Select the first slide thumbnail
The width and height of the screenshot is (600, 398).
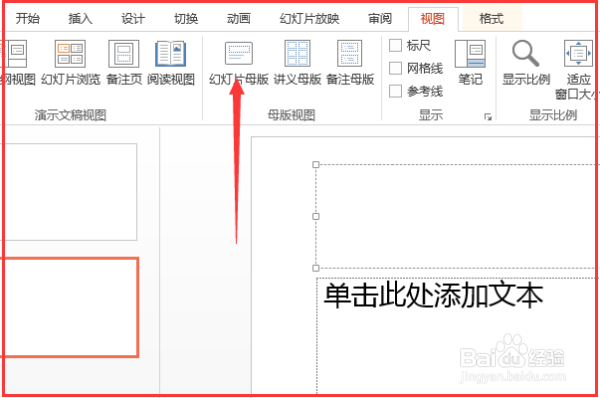click(x=69, y=192)
